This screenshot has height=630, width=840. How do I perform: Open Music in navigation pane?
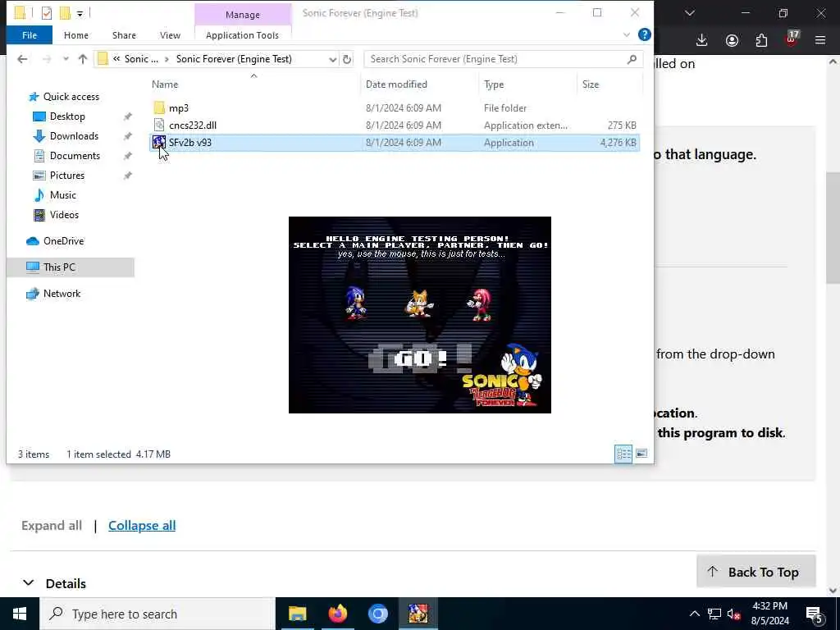[62, 195]
